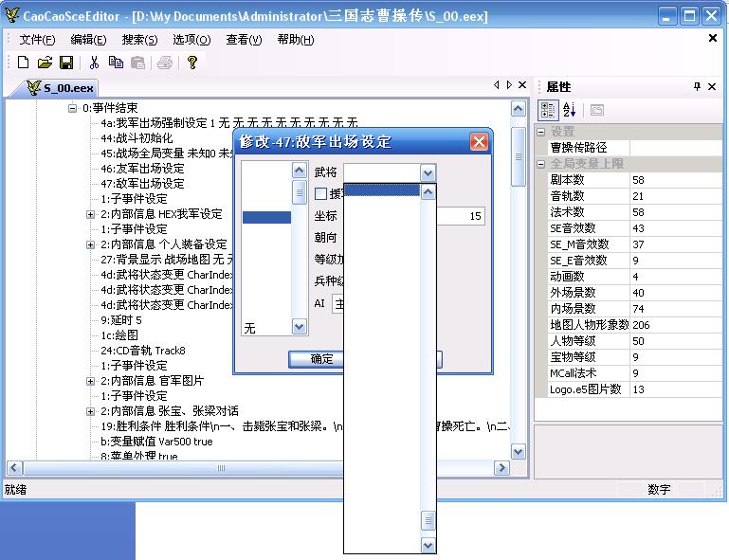This screenshot has width=729, height=560.
Task: Open Help with the question mark icon
Action: point(192,63)
